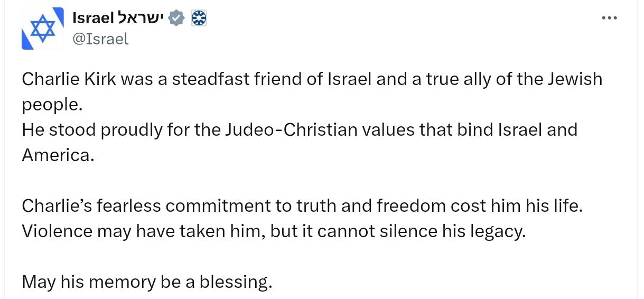This screenshot has width=644, height=299.
Task: Click the gray verified checkmark badge
Action: coord(177,18)
